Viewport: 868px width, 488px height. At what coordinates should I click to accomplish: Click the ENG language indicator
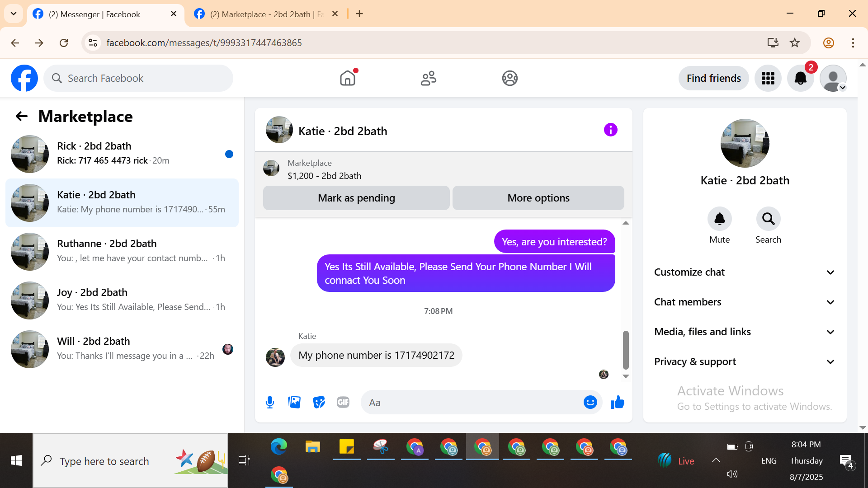point(769,461)
